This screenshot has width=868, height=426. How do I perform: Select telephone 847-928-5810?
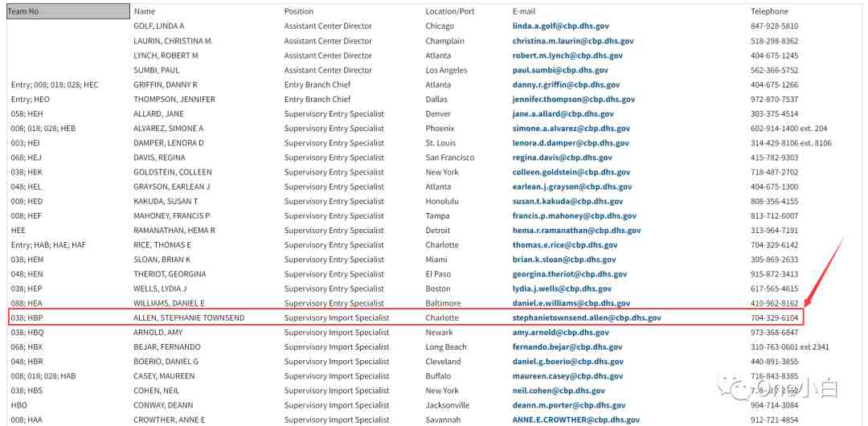(x=775, y=26)
